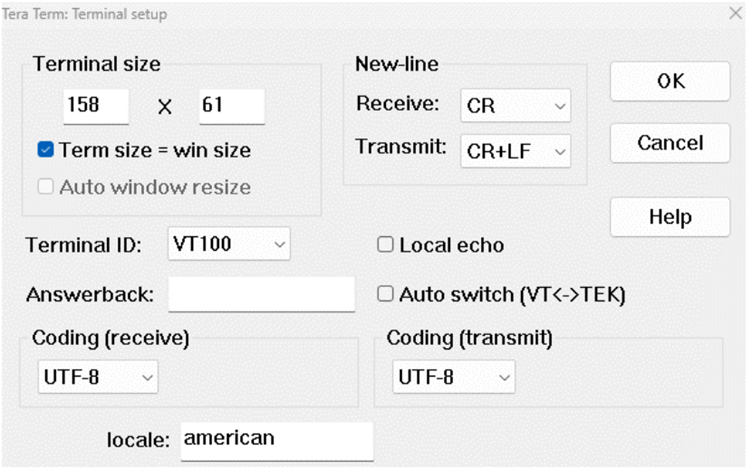
Task: Click the Receive dropdown chevron arrow
Action: (x=560, y=106)
